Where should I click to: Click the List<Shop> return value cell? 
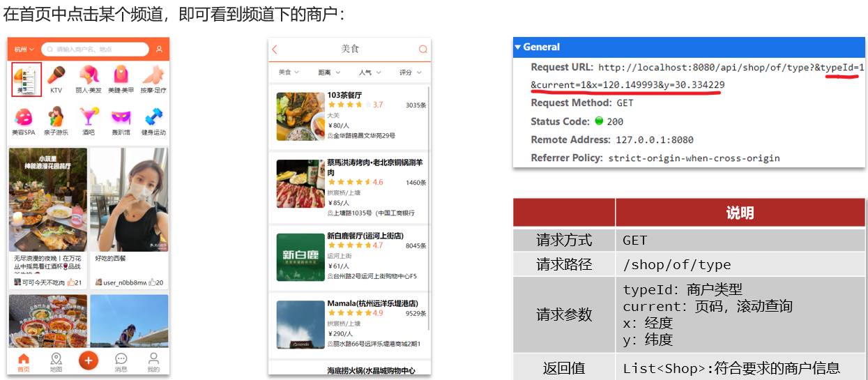(740, 367)
